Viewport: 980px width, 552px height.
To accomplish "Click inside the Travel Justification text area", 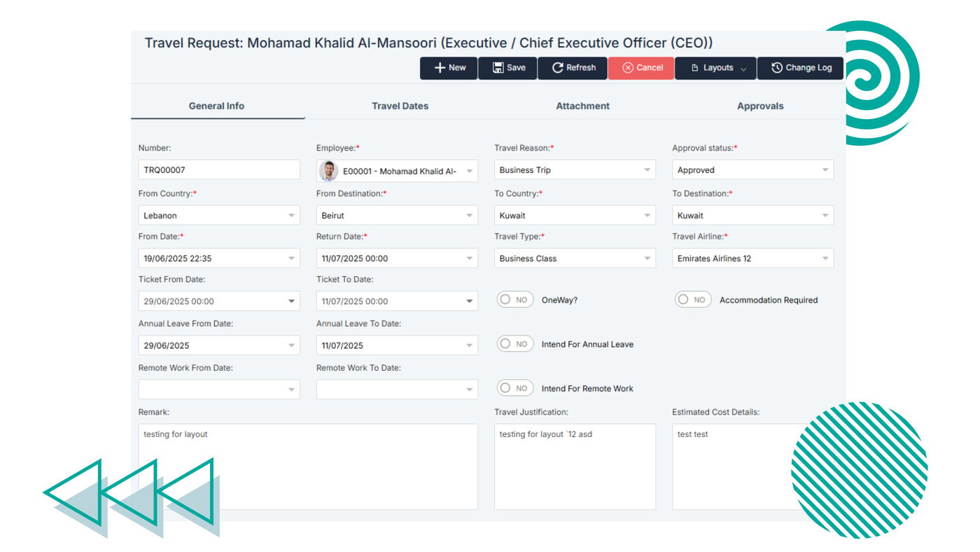I will (x=575, y=467).
